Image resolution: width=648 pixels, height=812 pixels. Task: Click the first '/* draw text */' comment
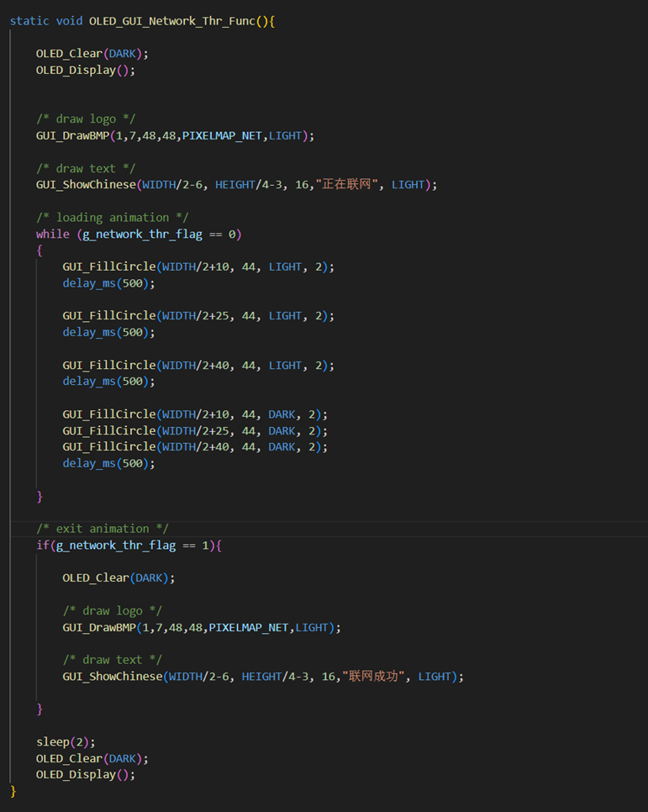[x=86, y=169]
